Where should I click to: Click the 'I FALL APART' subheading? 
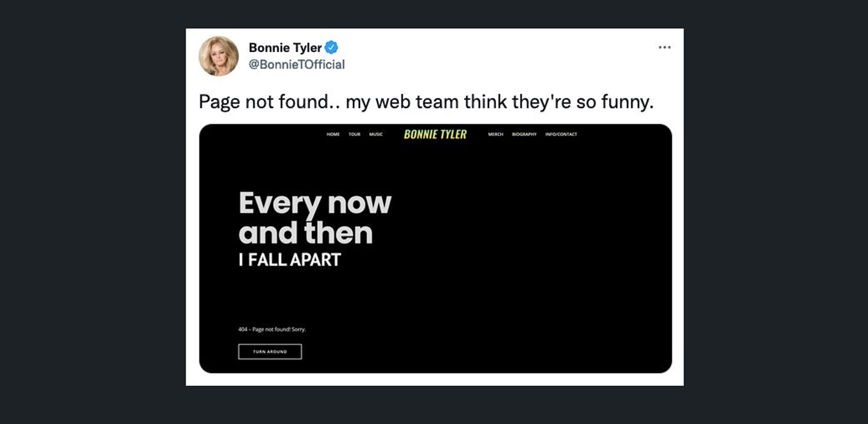point(289,260)
